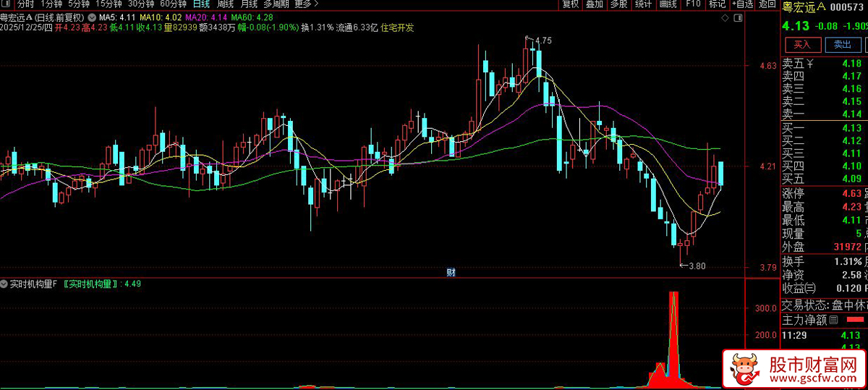Open dropdown beside 粤宏远A(日线,前复权)
The image size is (868, 390).
pos(91,17)
